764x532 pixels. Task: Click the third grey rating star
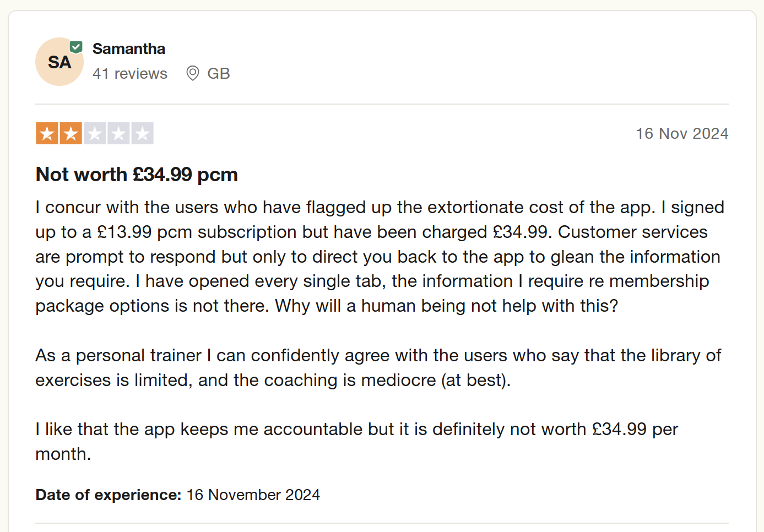point(95,133)
